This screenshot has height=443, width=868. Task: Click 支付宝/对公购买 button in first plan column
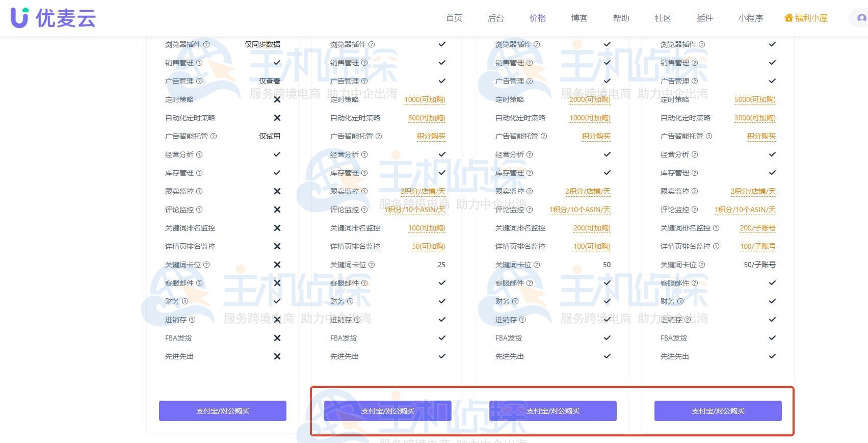click(223, 411)
